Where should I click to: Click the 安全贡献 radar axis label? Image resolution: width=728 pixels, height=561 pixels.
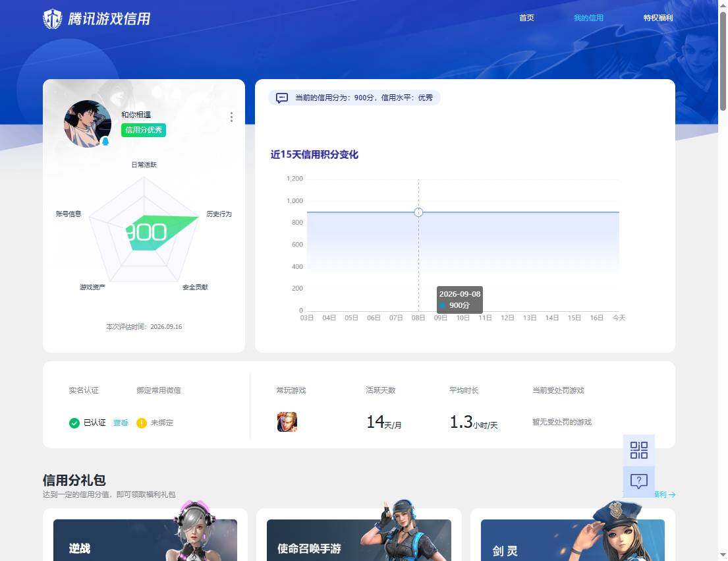tap(195, 287)
